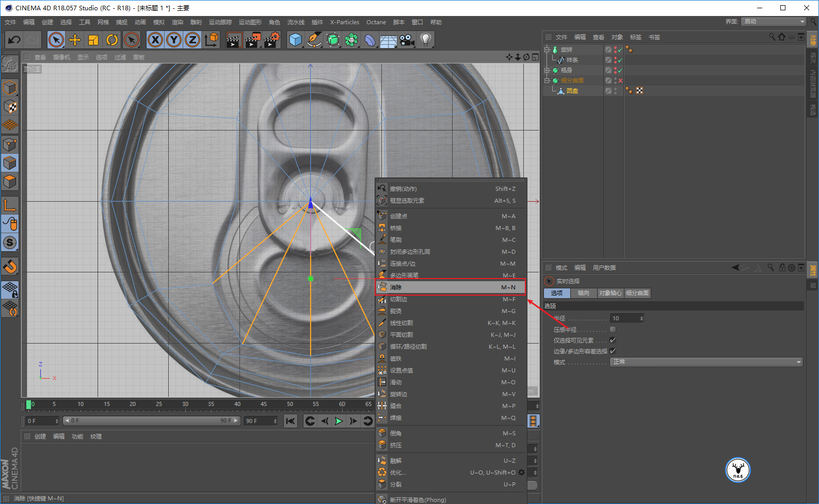Select the Move tool
Image resolution: width=819 pixels, height=504 pixels.
(75, 40)
